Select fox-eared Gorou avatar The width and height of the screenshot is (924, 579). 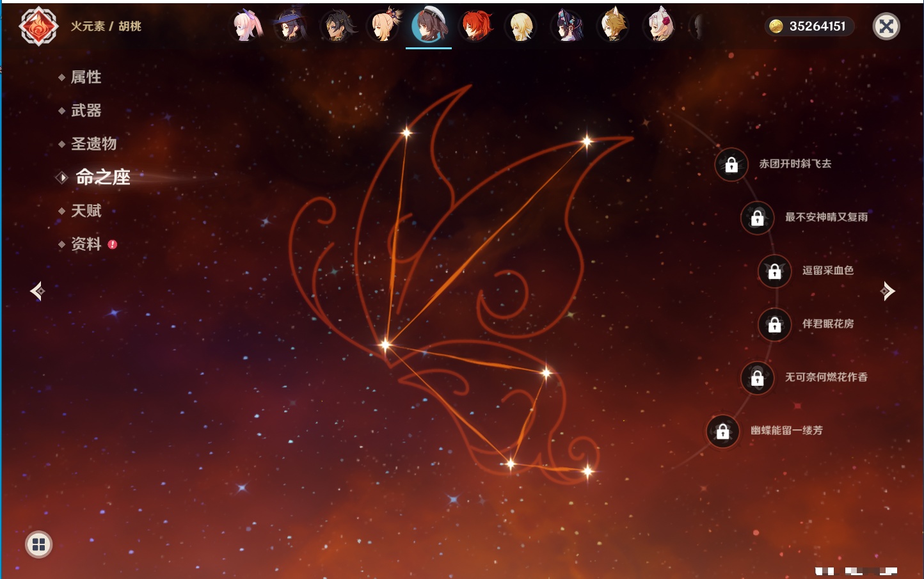point(614,26)
